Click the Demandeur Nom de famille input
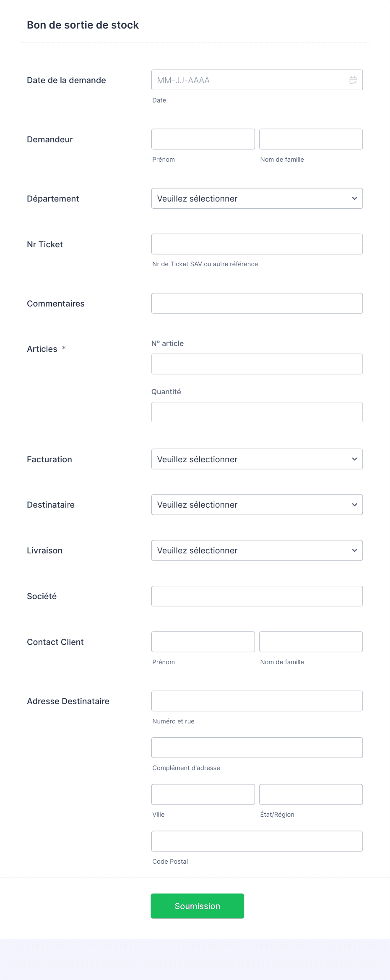390x980 pixels. coord(311,139)
